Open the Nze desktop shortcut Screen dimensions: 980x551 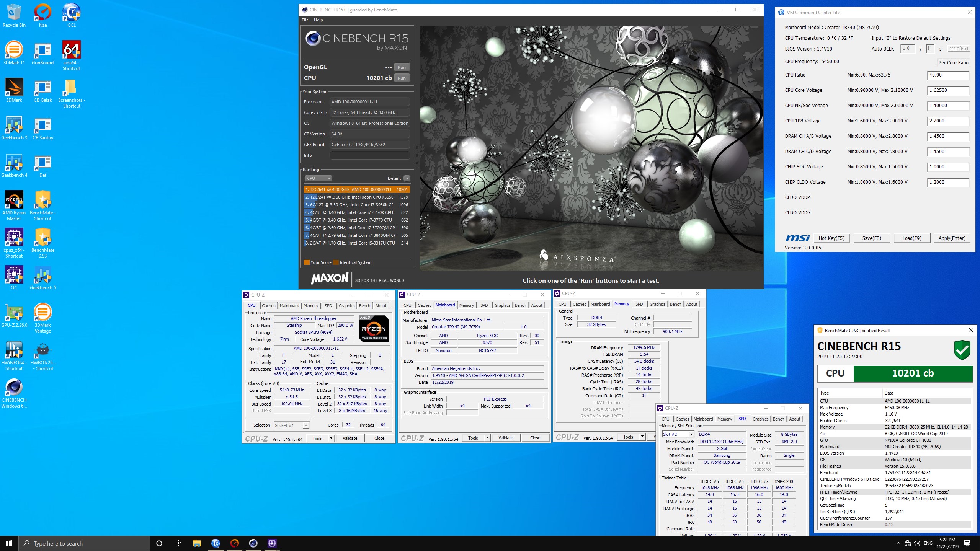tap(43, 15)
